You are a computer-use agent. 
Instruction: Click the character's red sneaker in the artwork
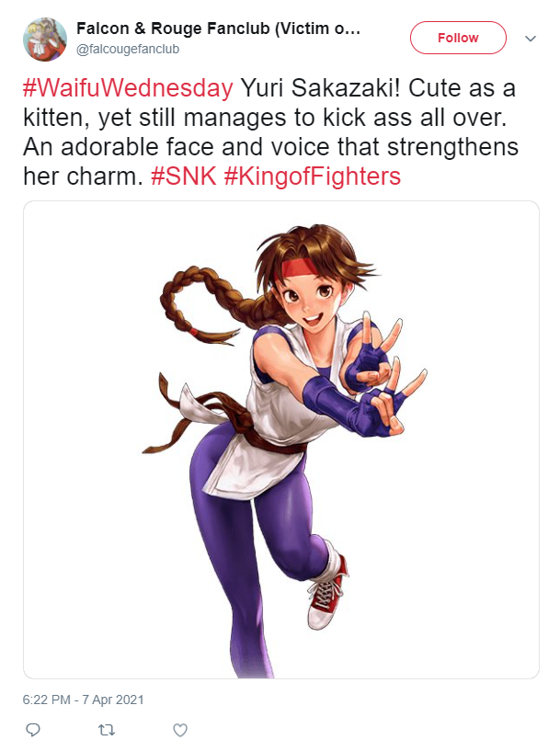click(327, 591)
